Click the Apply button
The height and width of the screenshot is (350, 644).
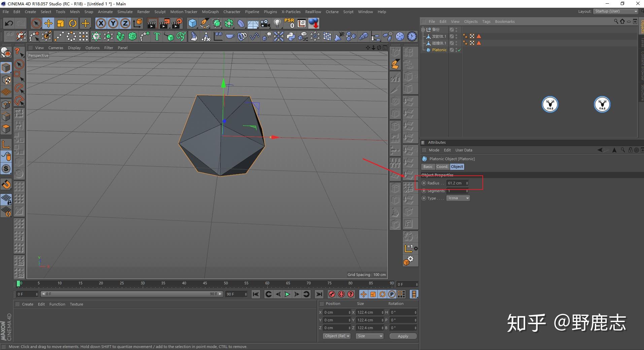[x=403, y=336]
